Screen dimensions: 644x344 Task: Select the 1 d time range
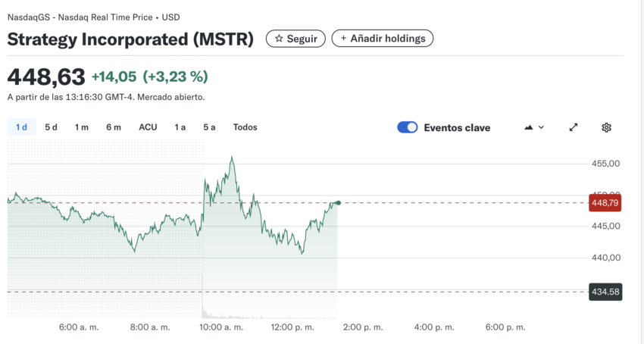(x=22, y=127)
